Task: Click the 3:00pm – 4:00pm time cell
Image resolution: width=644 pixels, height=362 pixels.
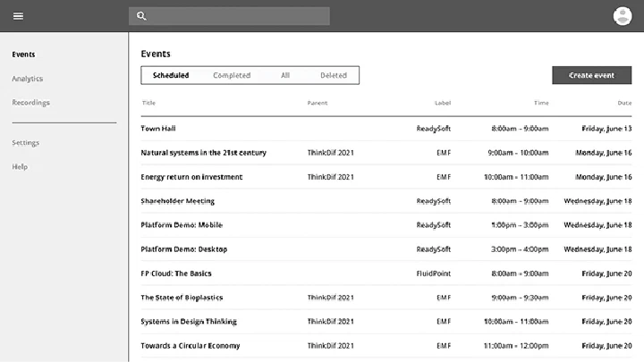Action: click(520, 249)
